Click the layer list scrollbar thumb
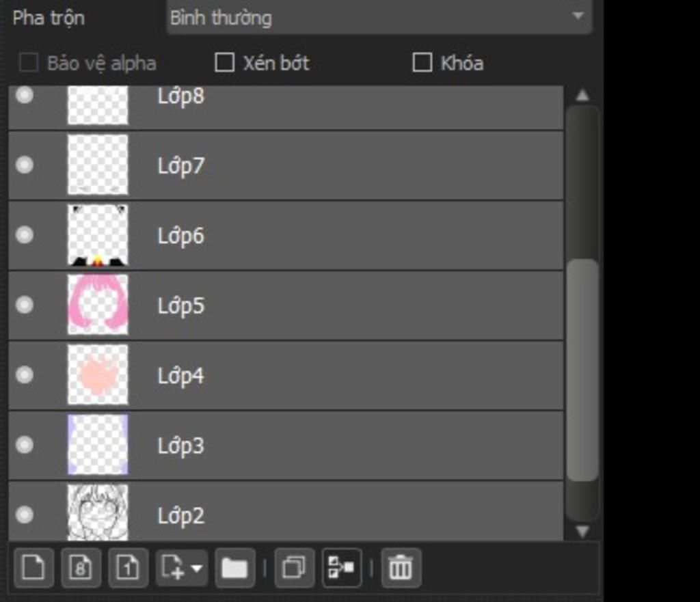This screenshot has height=602, width=700. [x=582, y=370]
